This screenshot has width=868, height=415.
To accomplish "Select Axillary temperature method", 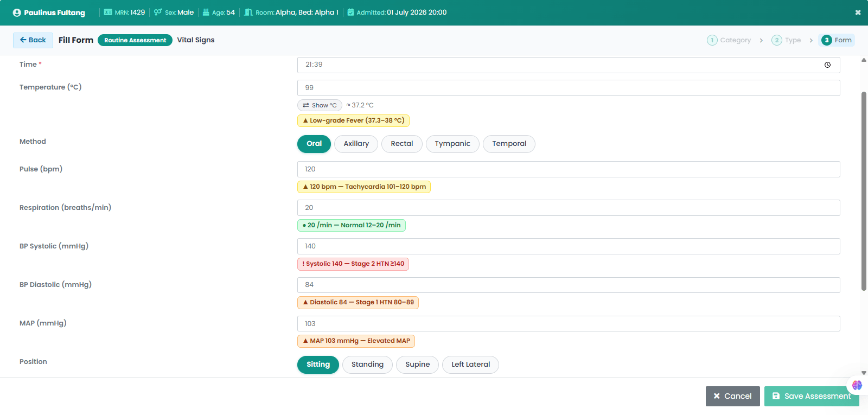I will click(356, 144).
